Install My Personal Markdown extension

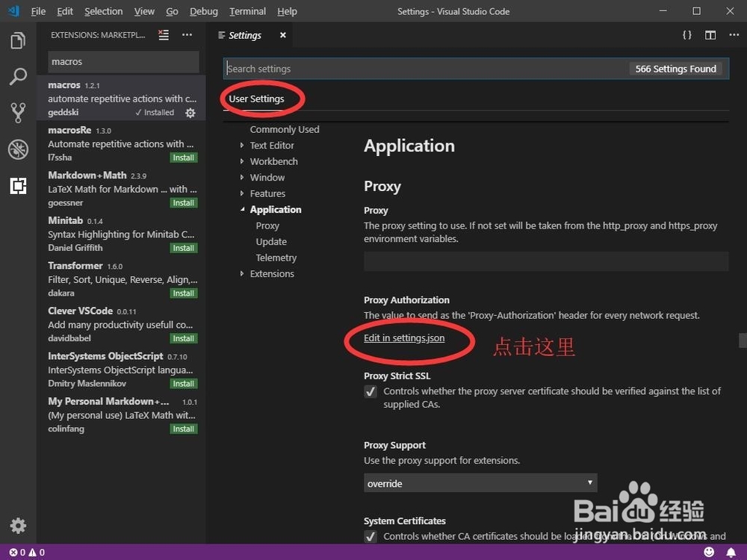(x=184, y=429)
